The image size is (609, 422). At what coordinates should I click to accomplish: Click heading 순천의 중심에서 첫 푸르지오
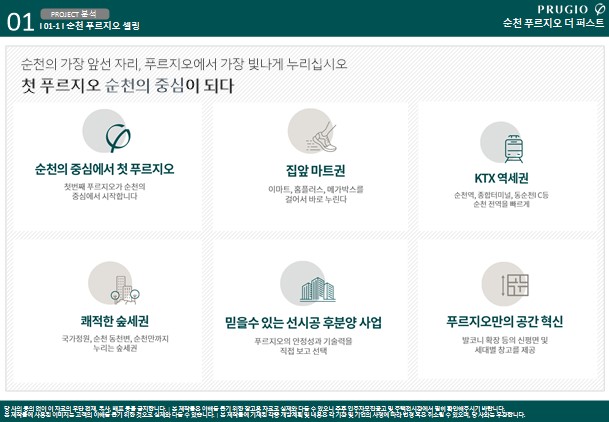104,169
